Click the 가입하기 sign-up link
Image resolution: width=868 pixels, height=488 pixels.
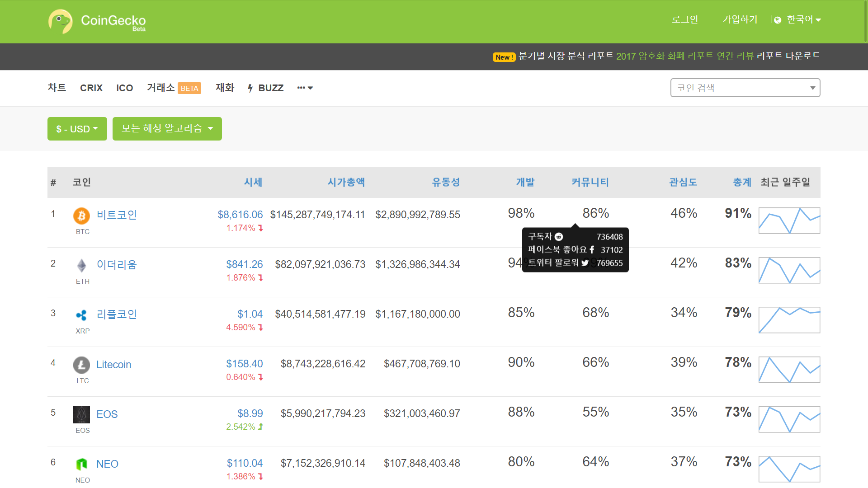coord(740,19)
